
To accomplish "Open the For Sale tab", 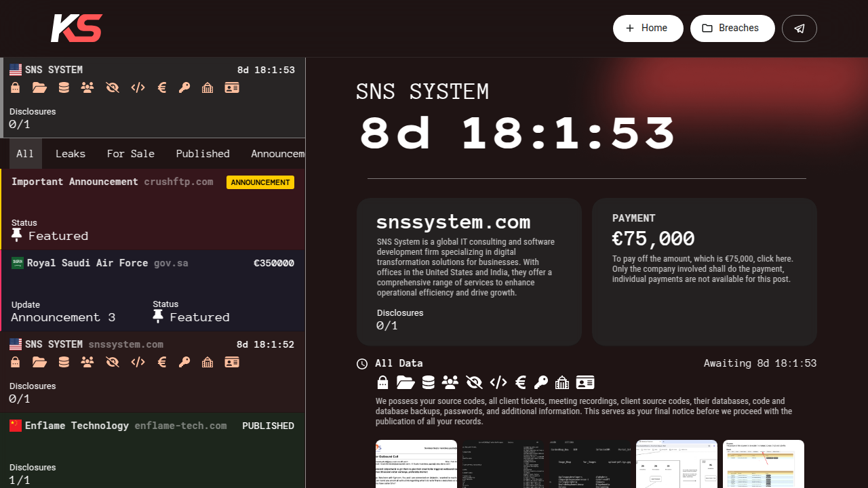I will tap(130, 153).
